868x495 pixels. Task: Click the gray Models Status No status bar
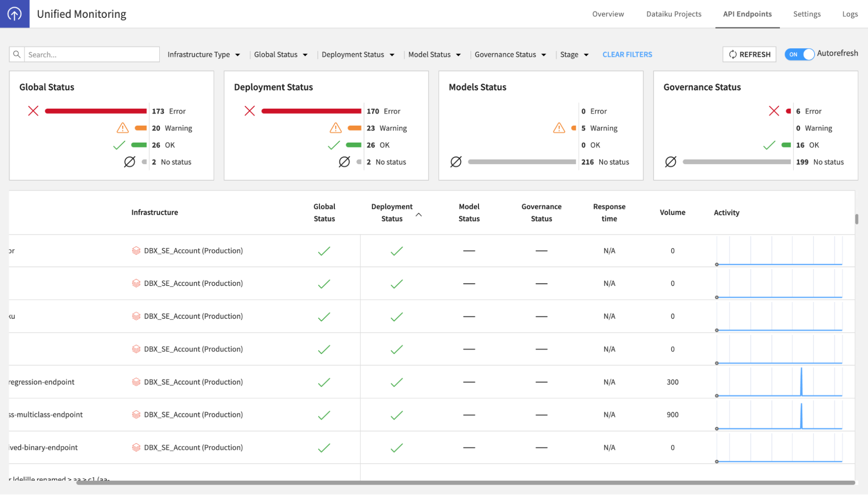coord(522,162)
